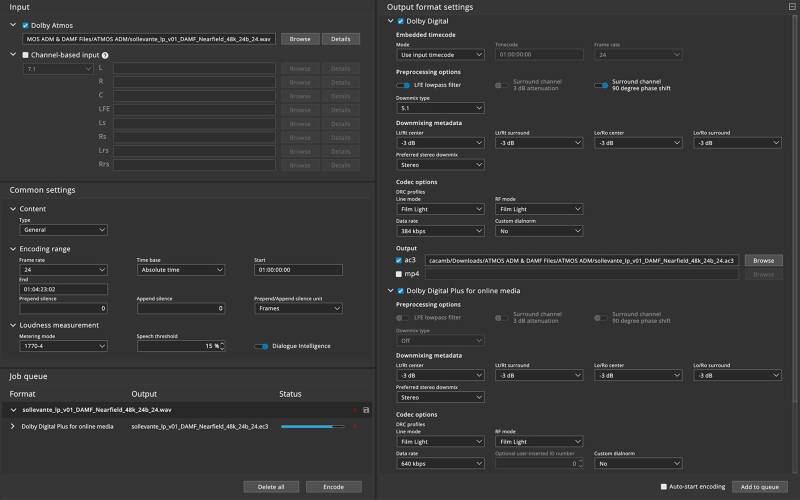This screenshot has height=500, width=800.
Task: Open the Dolby Digital Data rate dropdown
Action: tap(440, 231)
